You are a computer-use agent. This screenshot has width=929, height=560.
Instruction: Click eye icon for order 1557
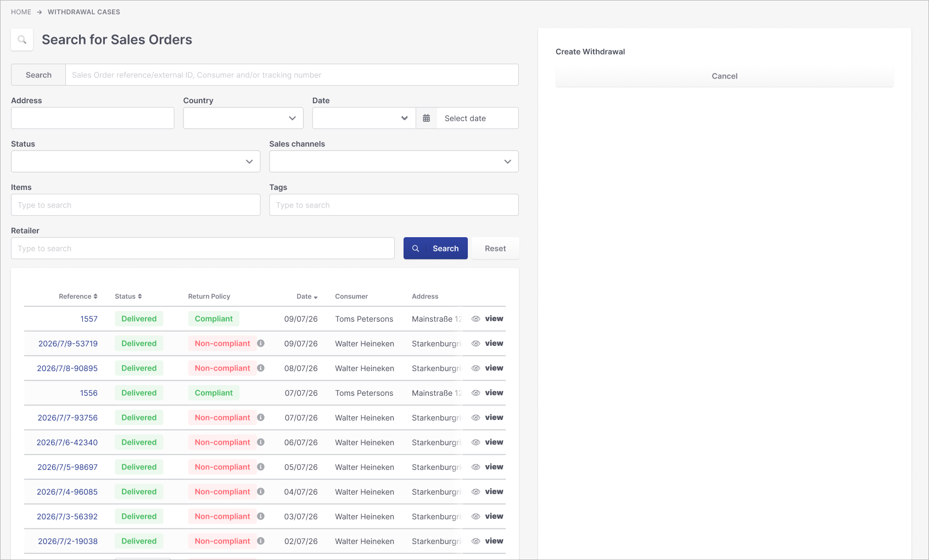click(476, 318)
